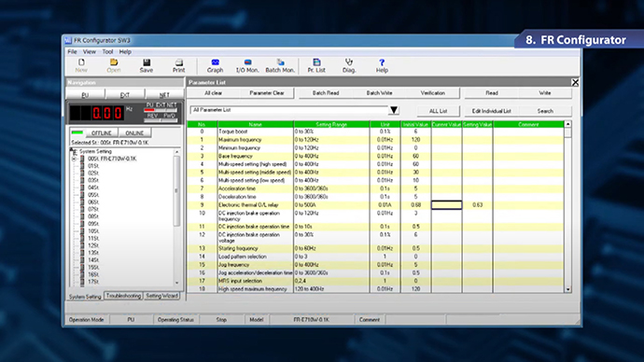The width and height of the screenshot is (644, 362).
Task: Click the Batch Read button
Action: tap(326, 93)
